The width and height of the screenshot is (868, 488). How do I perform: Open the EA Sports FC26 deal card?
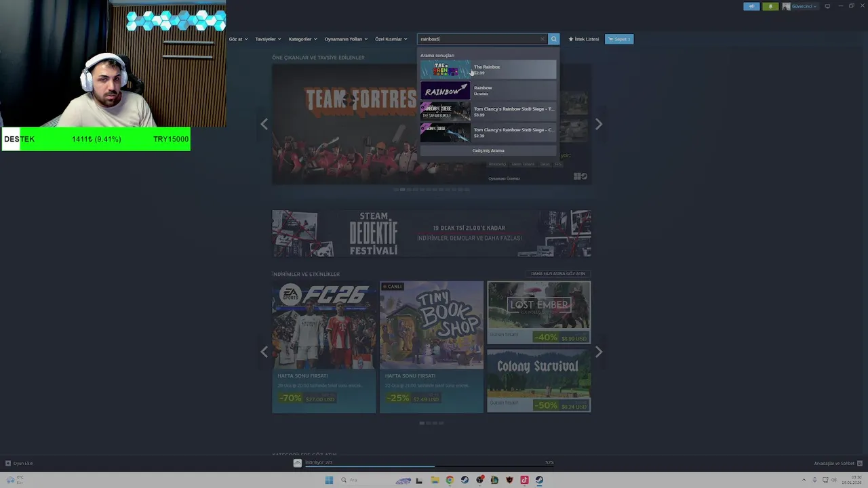tap(324, 346)
